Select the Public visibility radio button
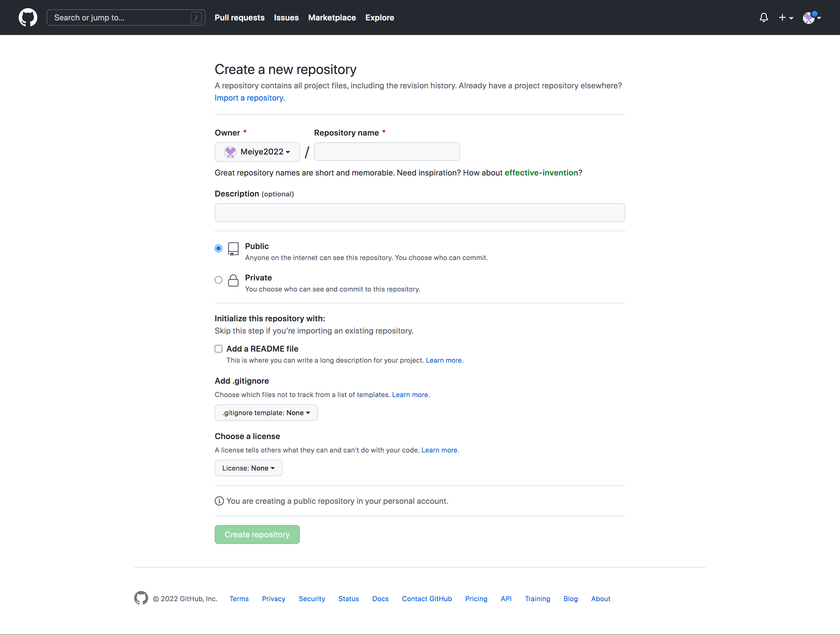This screenshot has width=840, height=635. [218, 248]
